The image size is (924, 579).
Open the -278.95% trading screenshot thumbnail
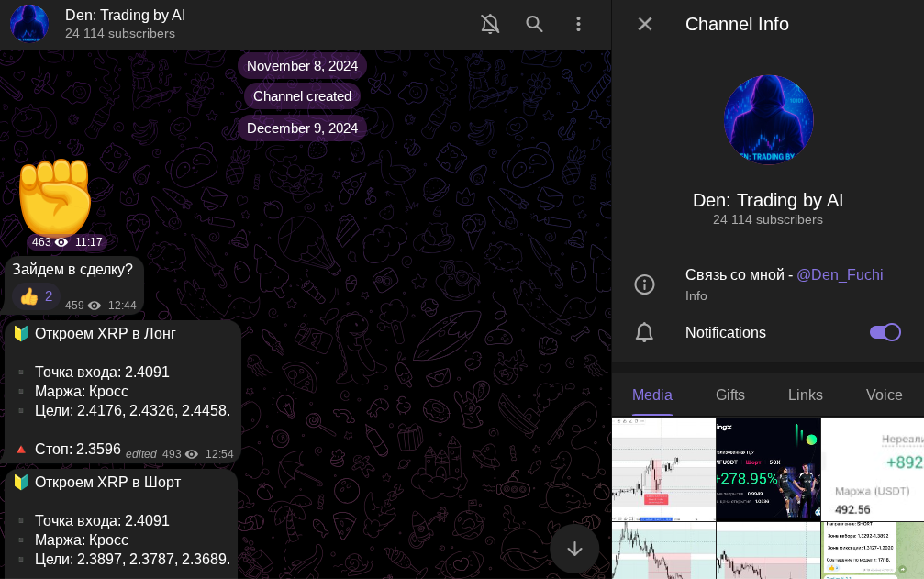tap(769, 468)
